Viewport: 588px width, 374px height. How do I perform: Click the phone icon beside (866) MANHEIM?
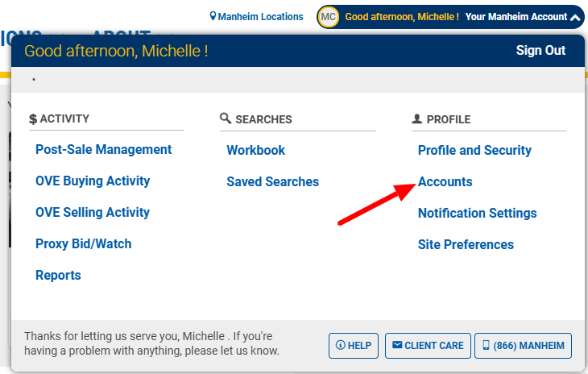click(x=486, y=346)
